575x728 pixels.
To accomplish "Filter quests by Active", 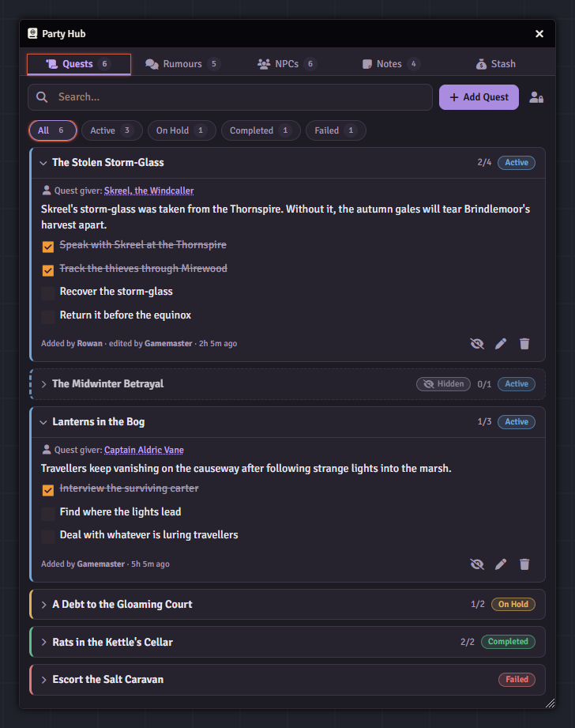I will 112,130.
